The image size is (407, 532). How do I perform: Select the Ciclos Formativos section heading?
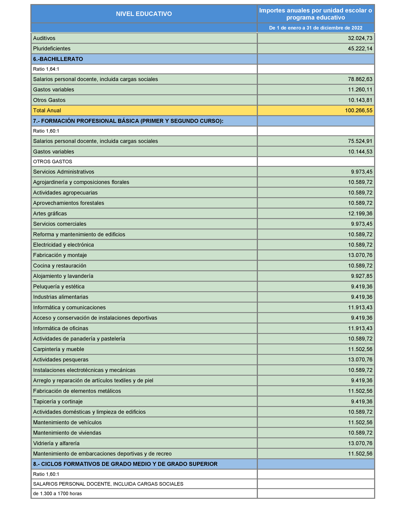125,464
